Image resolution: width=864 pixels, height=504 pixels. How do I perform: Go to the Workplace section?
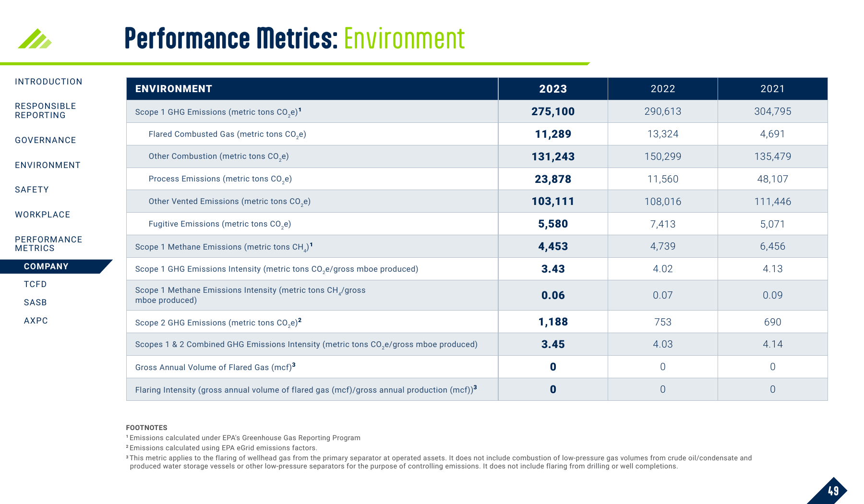tap(43, 215)
